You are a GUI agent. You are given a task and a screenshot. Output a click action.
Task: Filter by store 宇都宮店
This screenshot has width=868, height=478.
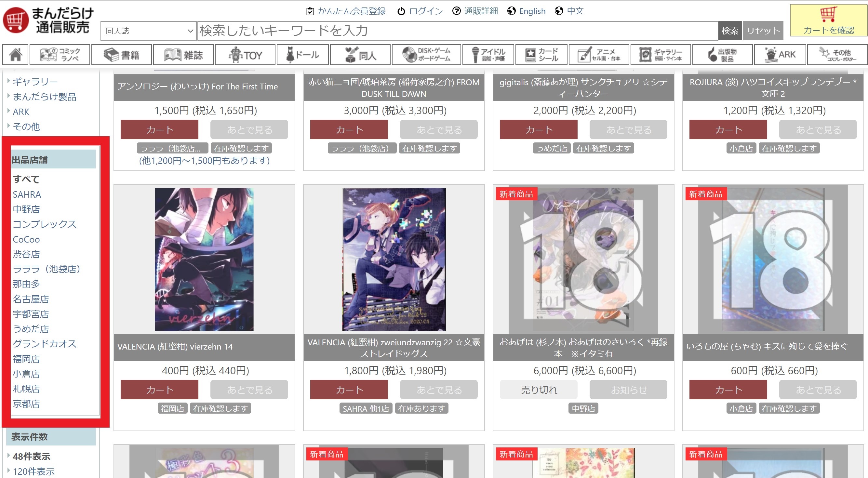(x=31, y=314)
